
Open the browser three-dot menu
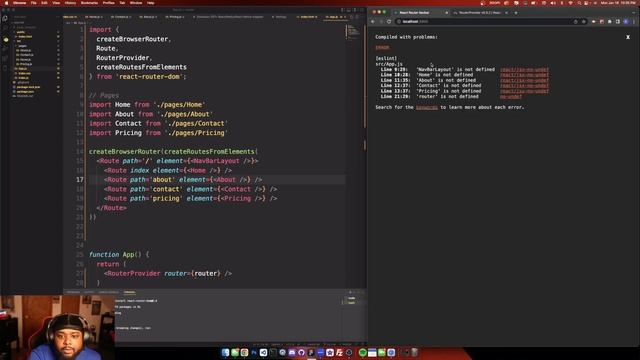[x=634, y=22]
